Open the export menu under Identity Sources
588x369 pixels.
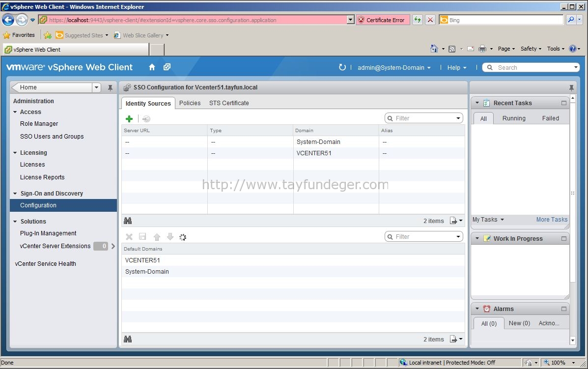456,221
